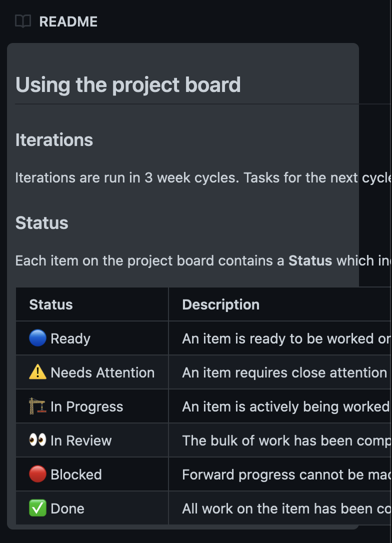Viewport: 392px width, 543px height.
Task: Click the construction crane In Progress icon
Action: pos(37,406)
